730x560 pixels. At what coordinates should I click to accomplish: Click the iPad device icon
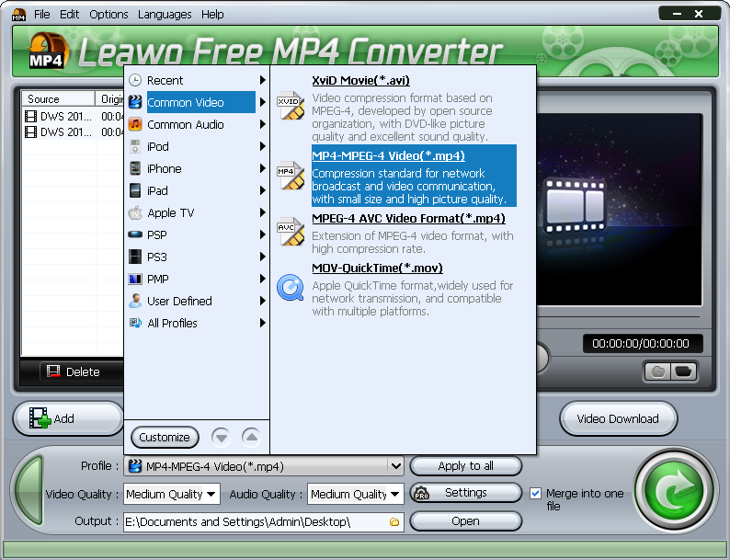(x=135, y=190)
